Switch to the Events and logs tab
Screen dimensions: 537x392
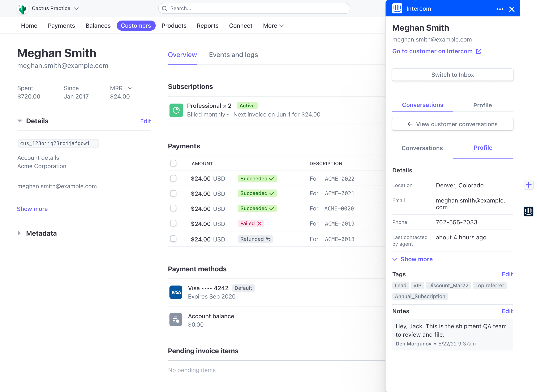(x=233, y=55)
